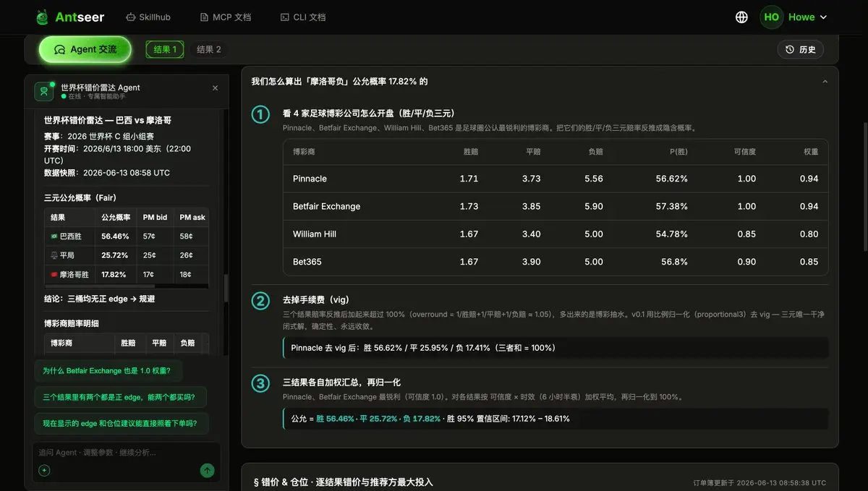Open the 历史 history button
Screen dimensions: 868x491
pyautogui.click(x=800, y=49)
